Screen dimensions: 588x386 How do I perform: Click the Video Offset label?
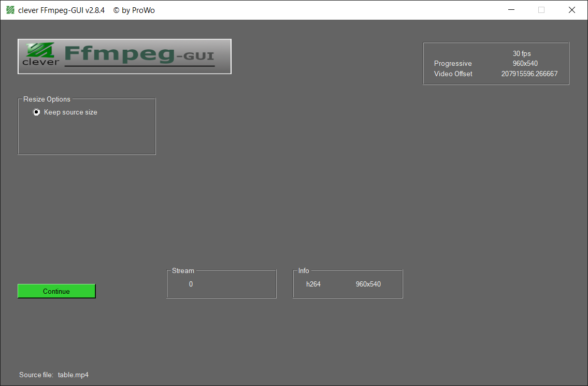[453, 74]
